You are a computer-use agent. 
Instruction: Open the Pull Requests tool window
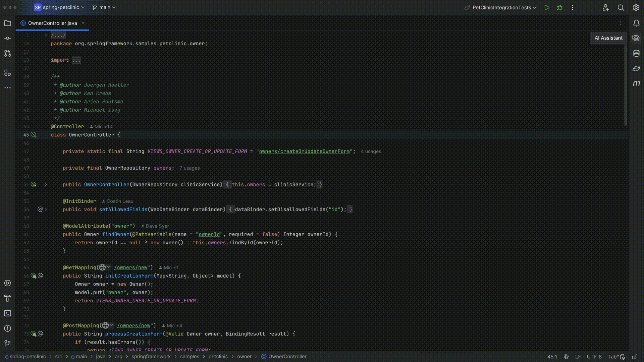tap(7, 53)
